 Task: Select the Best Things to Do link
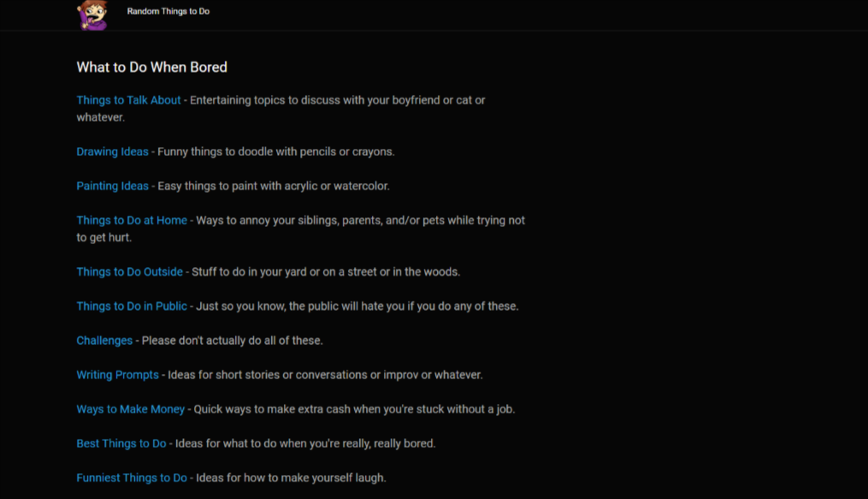pos(121,443)
